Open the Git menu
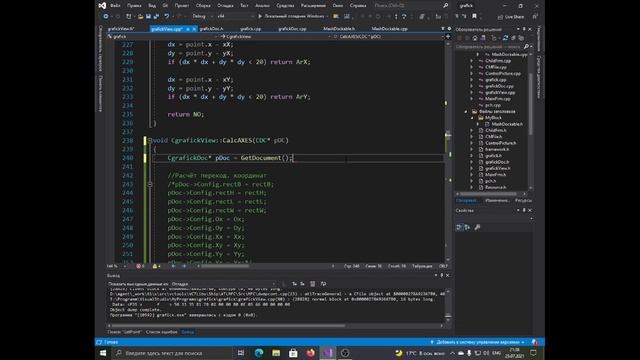 pos(165,6)
